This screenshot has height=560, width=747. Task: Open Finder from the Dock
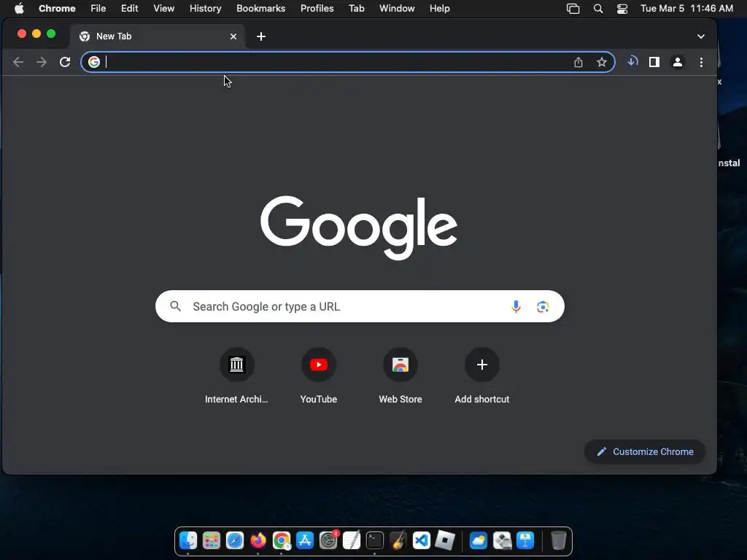(x=188, y=540)
